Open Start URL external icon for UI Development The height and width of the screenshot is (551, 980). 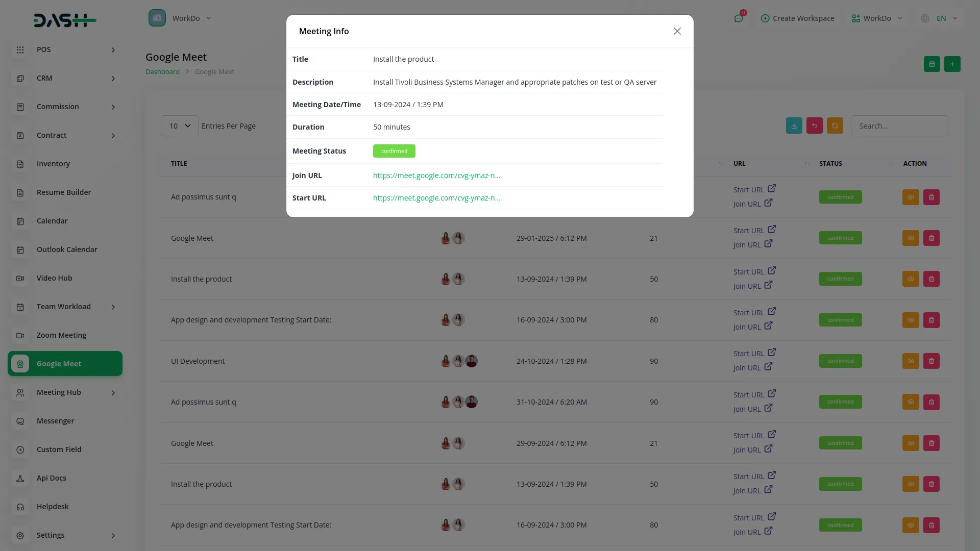(772, 353)
